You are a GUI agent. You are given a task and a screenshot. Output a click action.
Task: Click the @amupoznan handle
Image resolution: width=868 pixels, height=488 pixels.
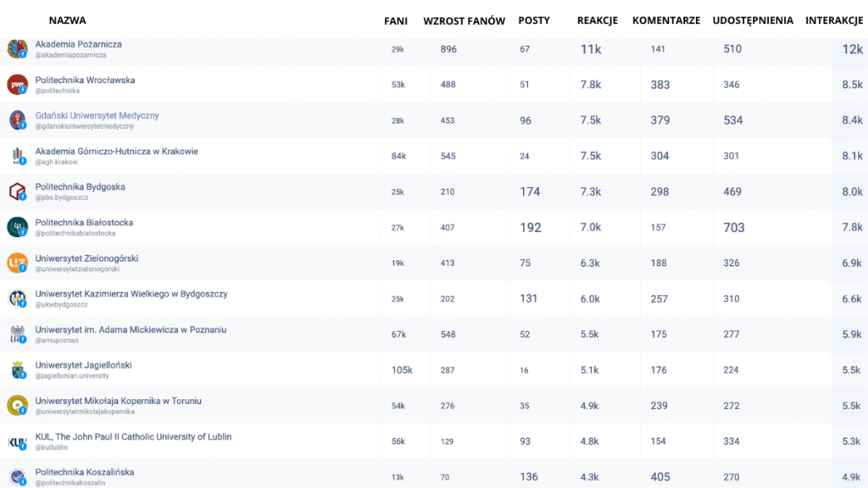57,341
